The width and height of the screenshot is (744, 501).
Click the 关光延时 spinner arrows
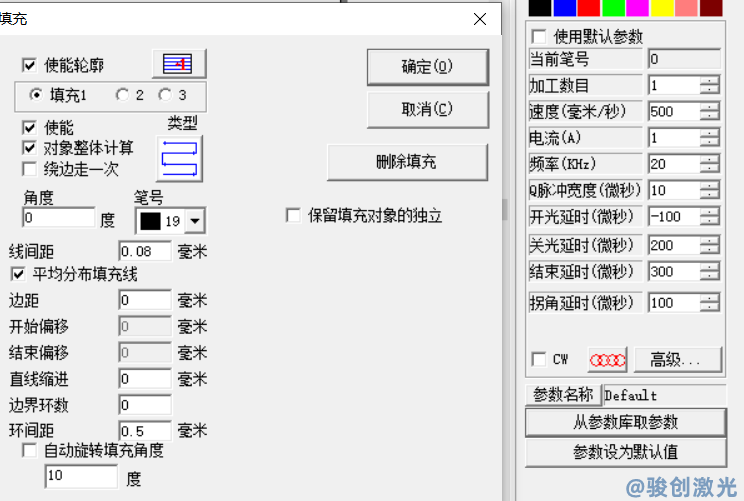710,245
